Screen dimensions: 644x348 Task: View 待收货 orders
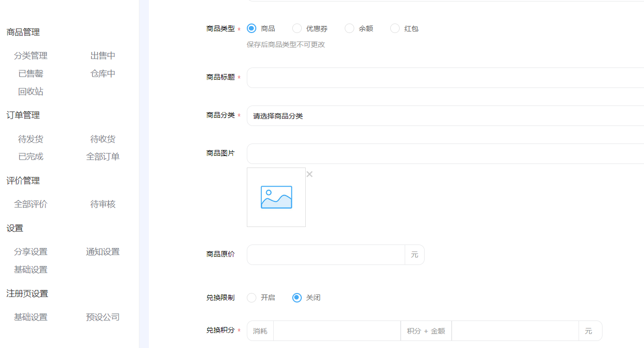coord(103,138)
